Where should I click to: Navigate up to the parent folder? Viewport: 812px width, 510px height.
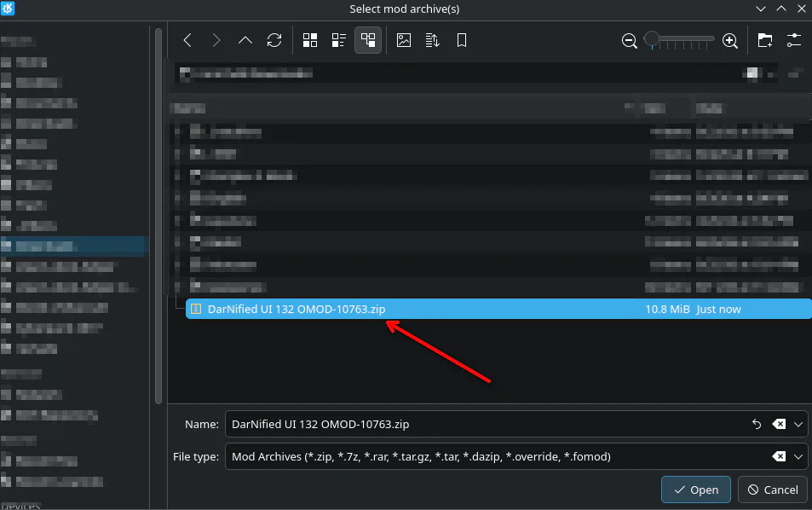245,40
